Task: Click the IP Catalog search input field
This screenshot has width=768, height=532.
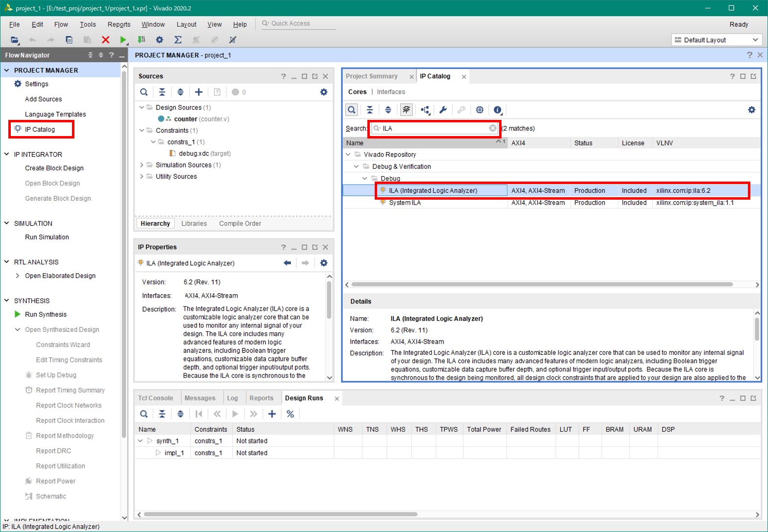Action: (x=435, y=128)
